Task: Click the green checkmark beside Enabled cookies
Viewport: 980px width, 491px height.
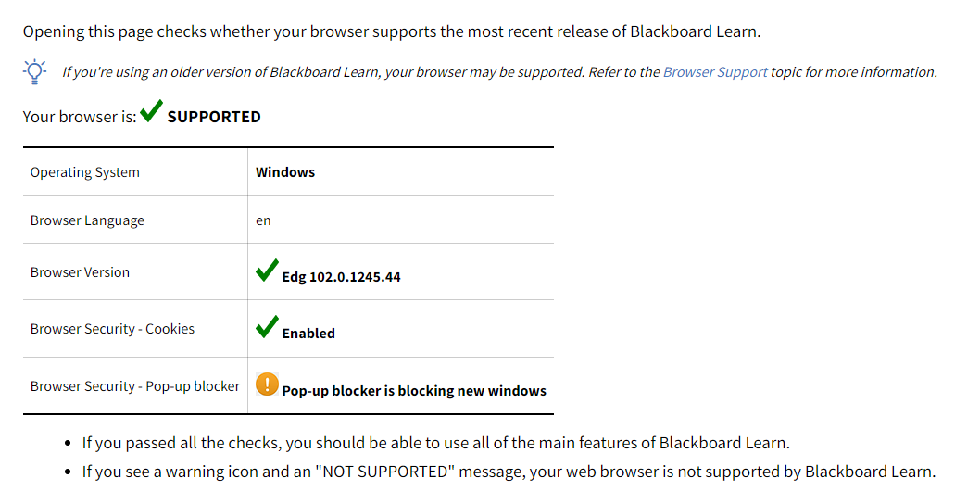Action: point(267,326)
